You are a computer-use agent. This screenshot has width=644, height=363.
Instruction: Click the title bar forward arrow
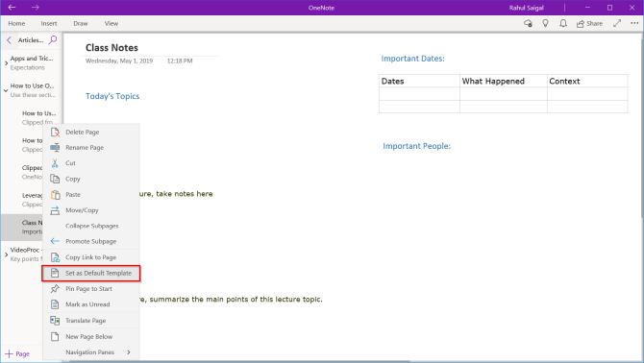point(36,8)
